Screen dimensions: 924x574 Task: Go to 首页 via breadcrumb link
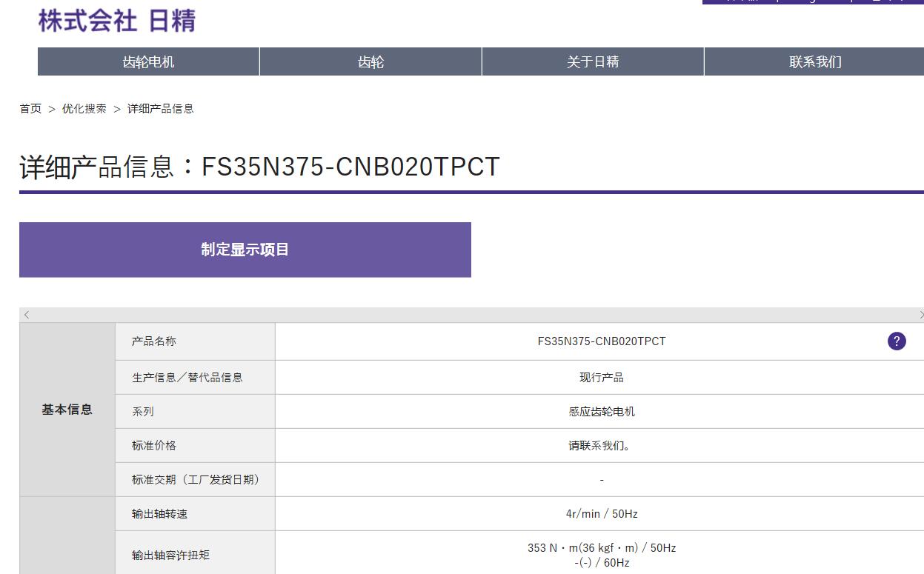30,108
